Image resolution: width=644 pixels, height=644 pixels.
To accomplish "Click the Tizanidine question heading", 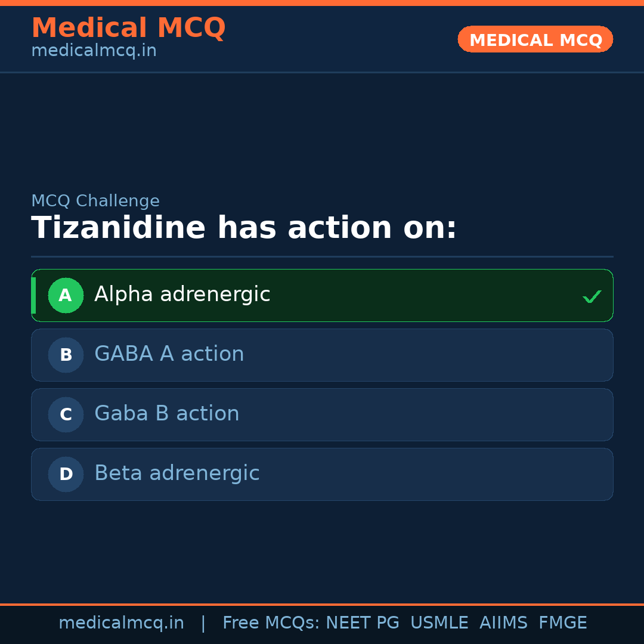I will tap(244, 228).
